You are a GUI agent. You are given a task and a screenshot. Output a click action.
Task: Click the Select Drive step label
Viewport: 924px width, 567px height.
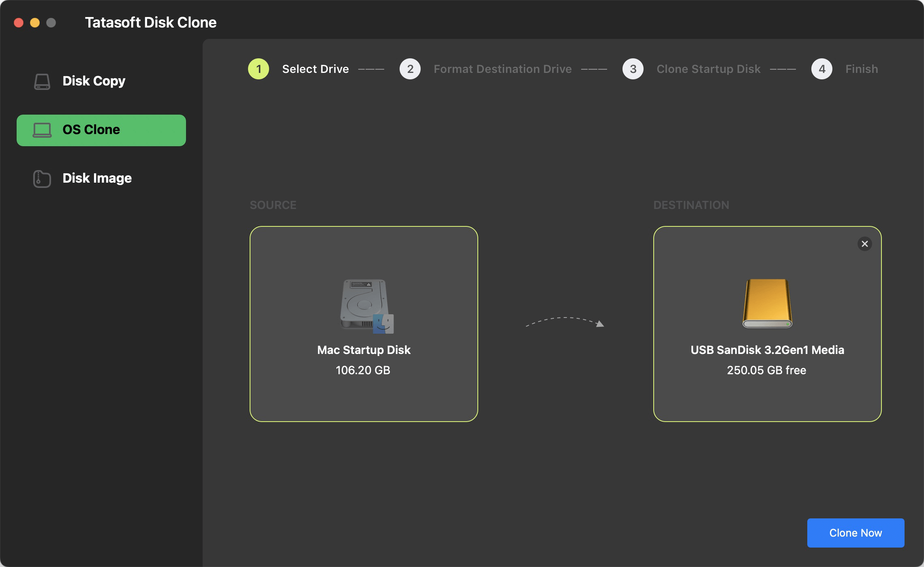point(315,69)
